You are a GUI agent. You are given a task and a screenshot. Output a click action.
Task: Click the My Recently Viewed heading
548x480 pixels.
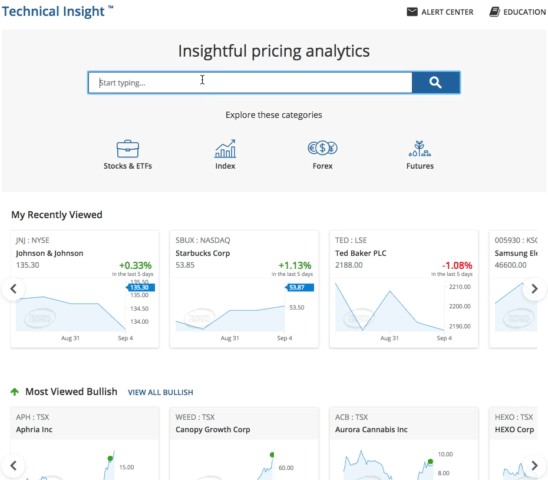pyautogui.click(x=57, y=215)
